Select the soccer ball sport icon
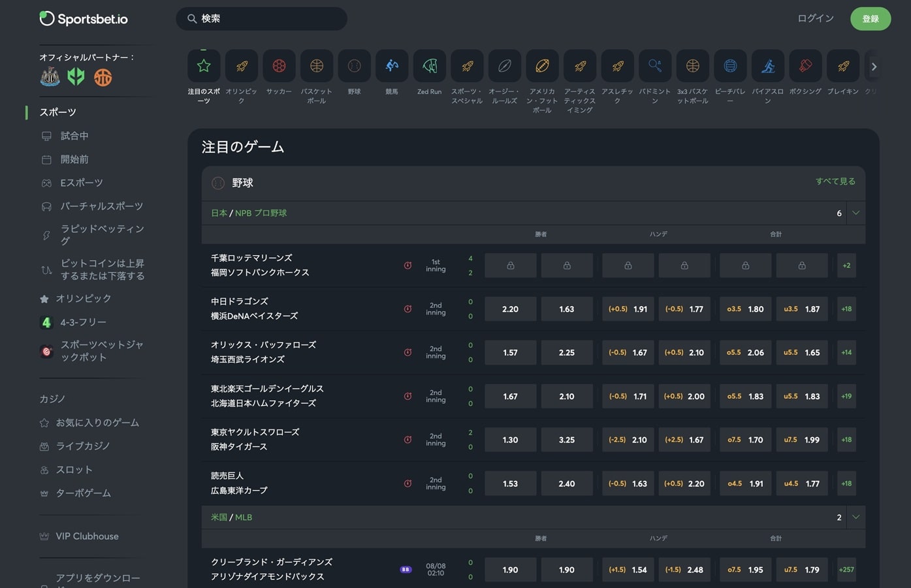The image size is (911, 588). pyautogui.click(x=279, y=66)
